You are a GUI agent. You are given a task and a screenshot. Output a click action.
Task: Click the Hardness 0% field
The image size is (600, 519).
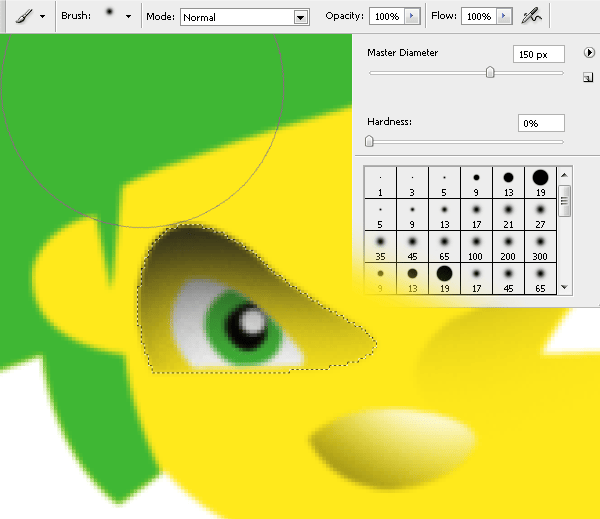tap(541, 123)
